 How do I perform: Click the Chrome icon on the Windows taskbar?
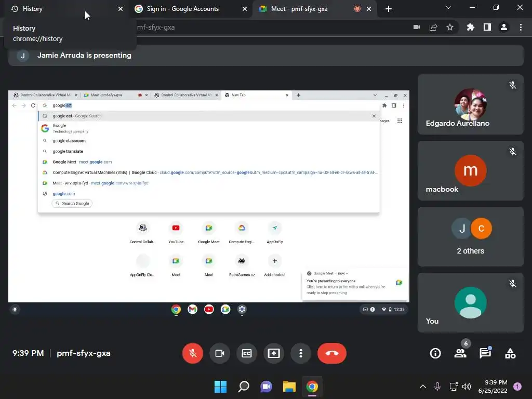[312, 387]
